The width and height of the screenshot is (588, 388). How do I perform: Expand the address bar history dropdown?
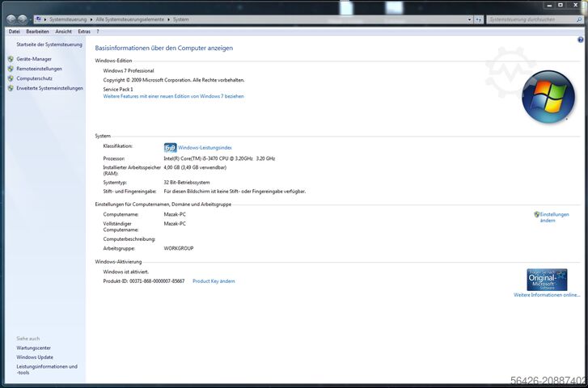click(467, 19)
